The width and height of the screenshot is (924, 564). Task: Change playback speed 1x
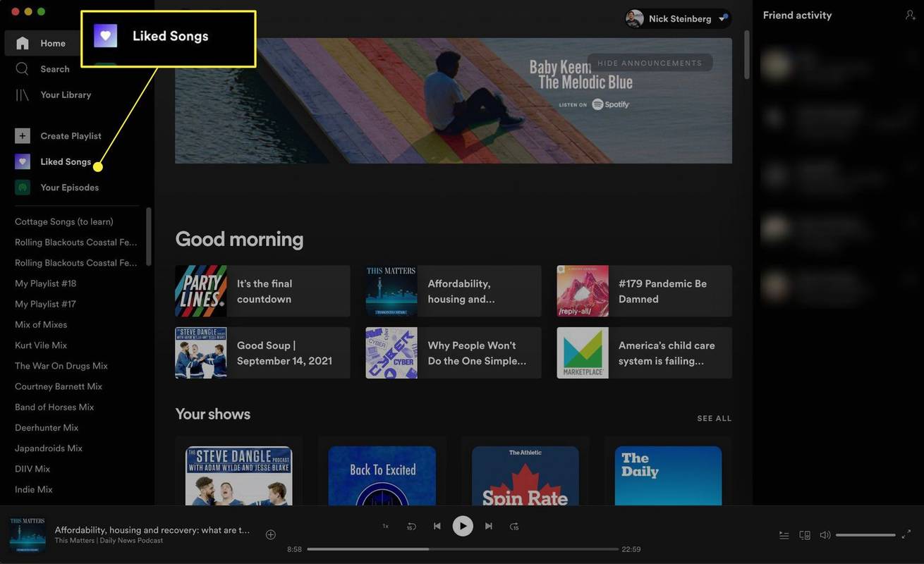[385, 526]
